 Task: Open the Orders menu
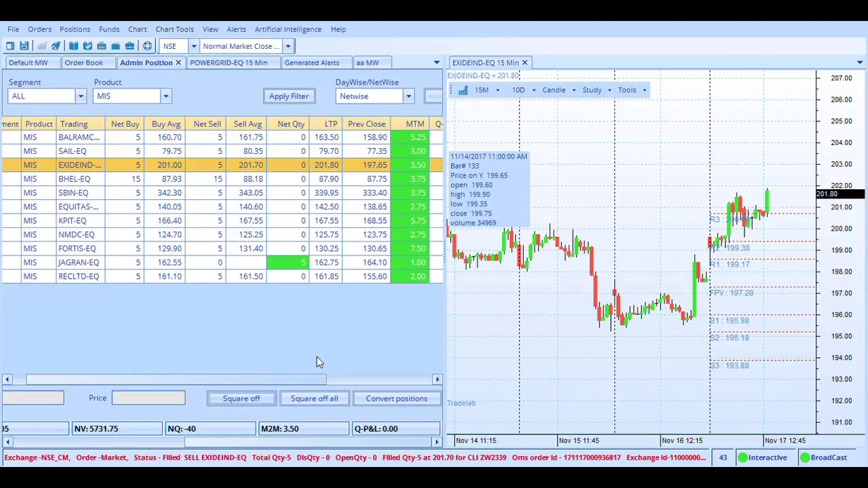pos(39,29)
